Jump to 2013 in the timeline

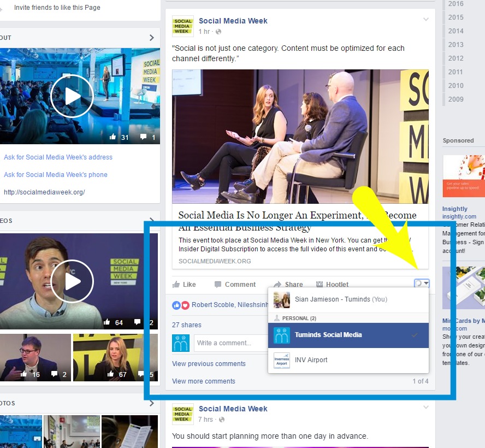[x=456, y=45]
